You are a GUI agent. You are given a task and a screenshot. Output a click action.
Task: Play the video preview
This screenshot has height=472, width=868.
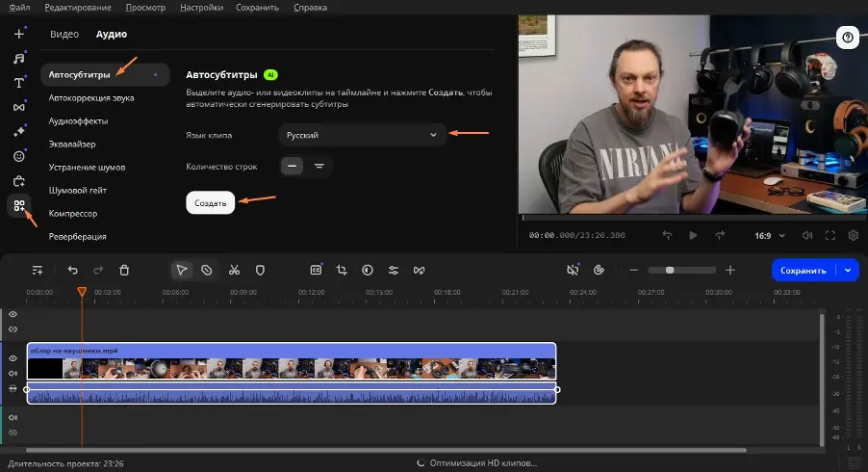point(693,235)
